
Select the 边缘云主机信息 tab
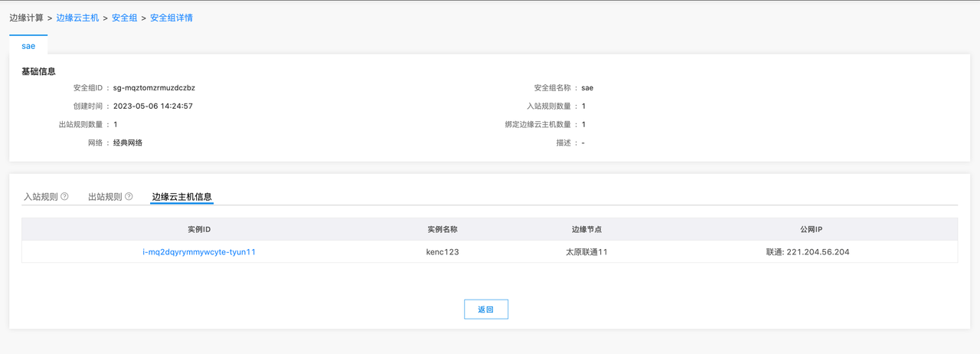point(181,197)
